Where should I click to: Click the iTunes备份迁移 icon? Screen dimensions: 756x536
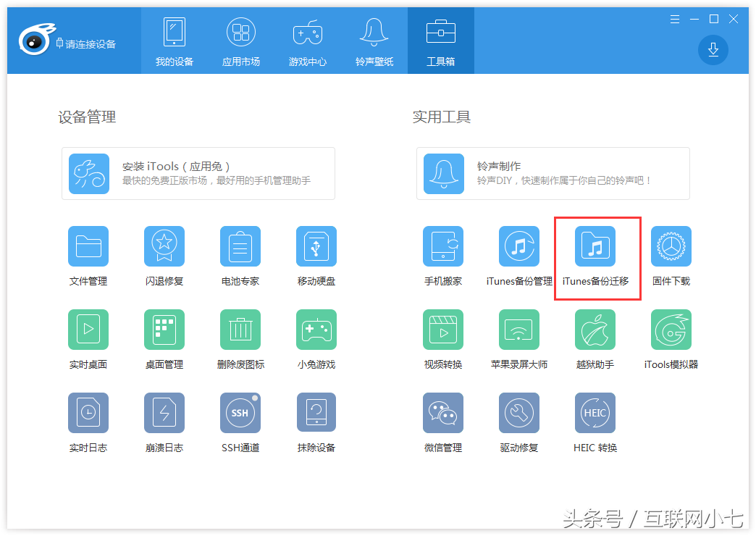click(x=595, y=247)
